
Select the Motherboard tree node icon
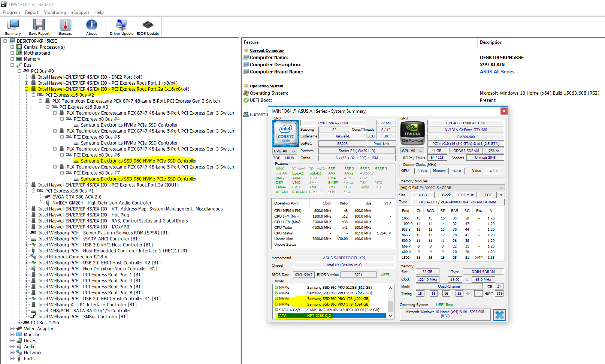point(19,53)
